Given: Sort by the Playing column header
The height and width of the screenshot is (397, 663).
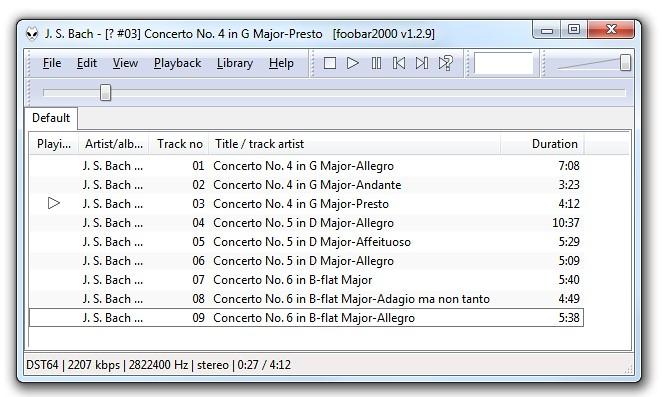Looking at the screenshot, I should point(54,144).
